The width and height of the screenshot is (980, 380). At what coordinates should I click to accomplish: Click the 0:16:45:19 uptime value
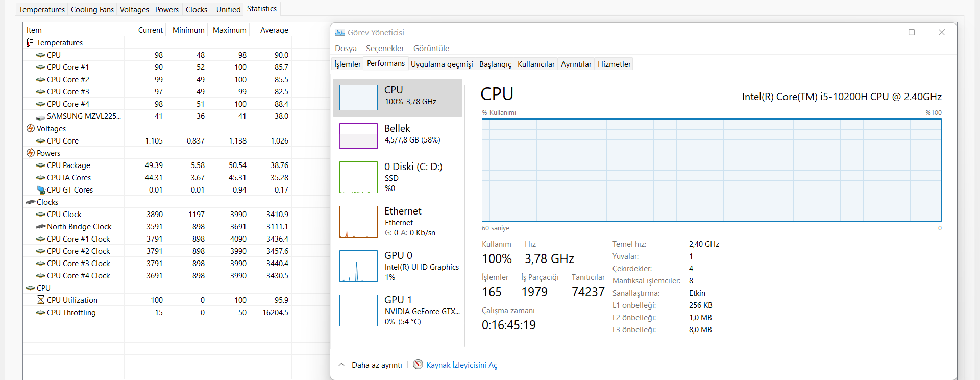pyautogui.click(x=509, y=325)
